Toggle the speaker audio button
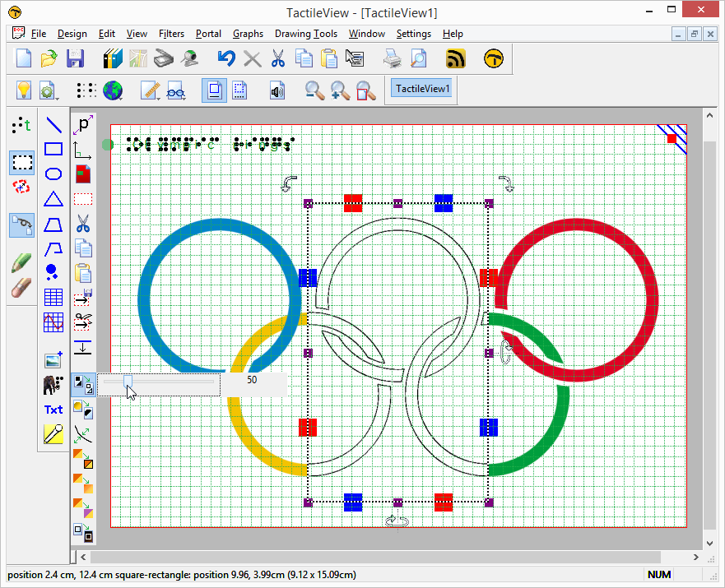This screenshot has width=725, height=588. (277, 90)
